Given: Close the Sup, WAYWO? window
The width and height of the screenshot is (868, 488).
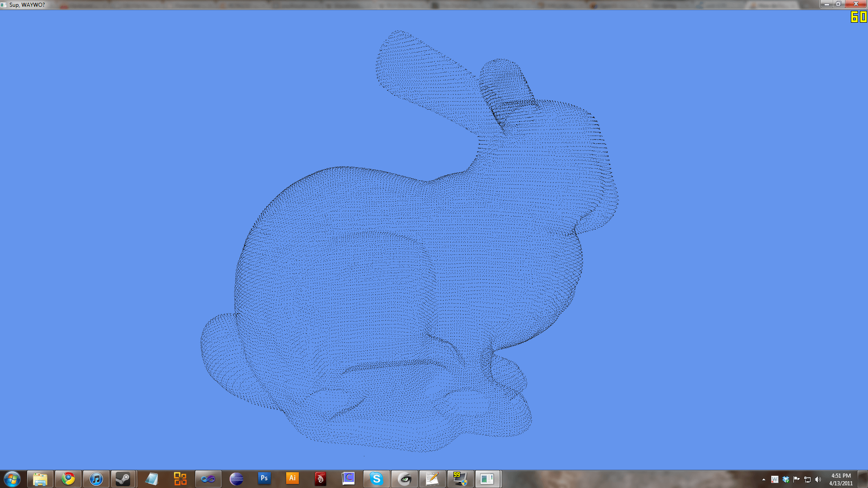Looking at the screenshot, I should 855,4.
